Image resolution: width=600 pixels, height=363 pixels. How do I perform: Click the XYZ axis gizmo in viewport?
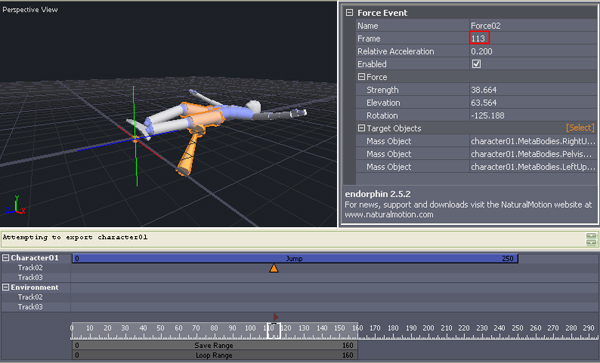pos(16,205)
